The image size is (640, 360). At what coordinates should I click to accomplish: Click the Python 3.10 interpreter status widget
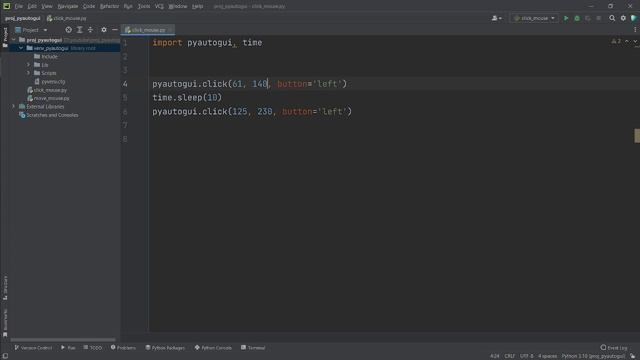point(593,356)
